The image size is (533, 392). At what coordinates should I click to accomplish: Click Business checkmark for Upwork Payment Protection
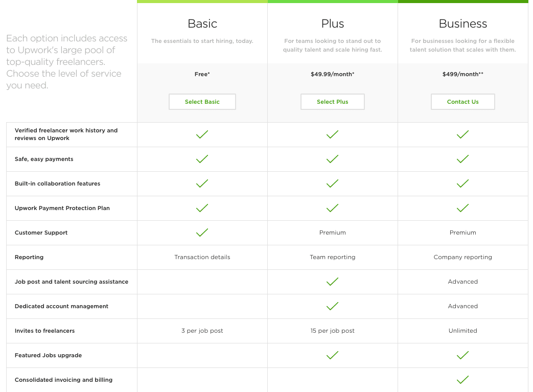pyautogui.click(x=462, y=207)
